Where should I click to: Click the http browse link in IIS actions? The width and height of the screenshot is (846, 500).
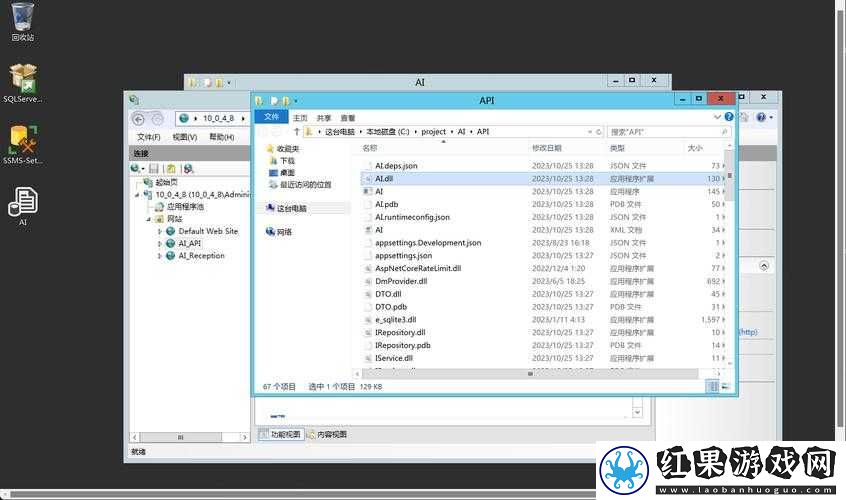tap(748, 332)
